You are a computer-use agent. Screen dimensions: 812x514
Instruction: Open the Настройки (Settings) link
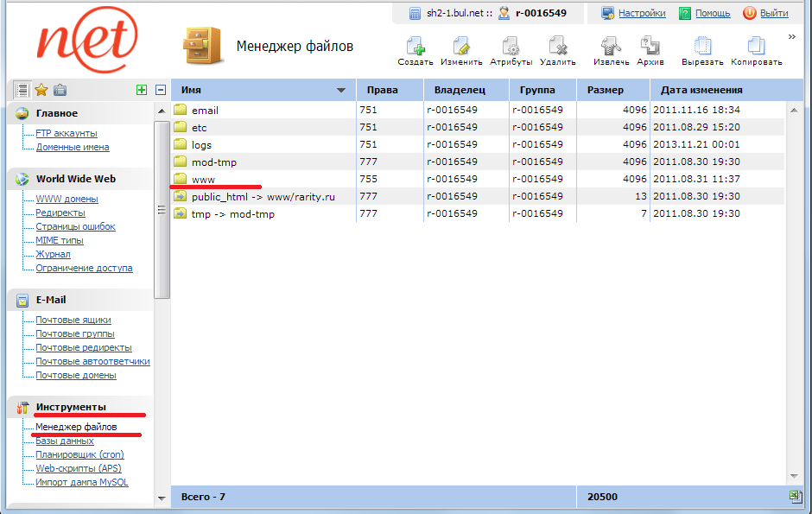[x=641, y=13]
